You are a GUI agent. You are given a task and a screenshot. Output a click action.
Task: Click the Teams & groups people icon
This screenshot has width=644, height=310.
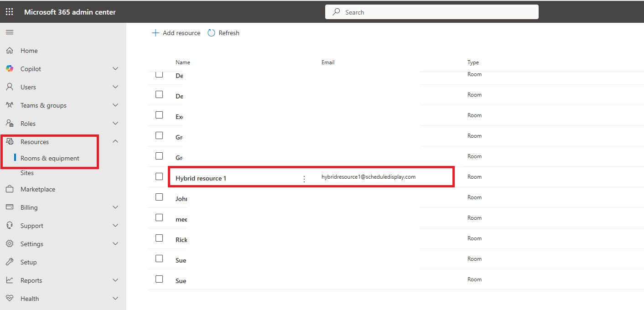coord(10,105)
